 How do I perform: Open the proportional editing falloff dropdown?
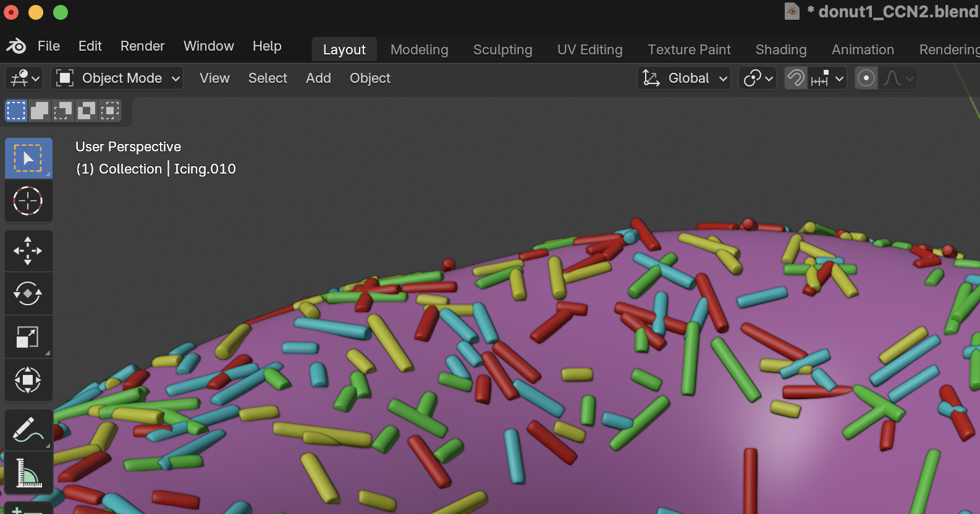click(898, 78)
